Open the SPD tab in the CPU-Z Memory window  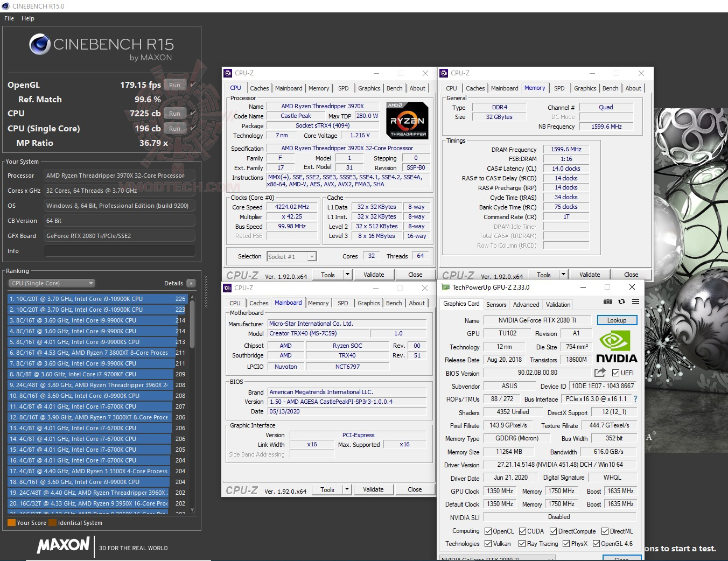pyautogui.click(x=559, y=88)
